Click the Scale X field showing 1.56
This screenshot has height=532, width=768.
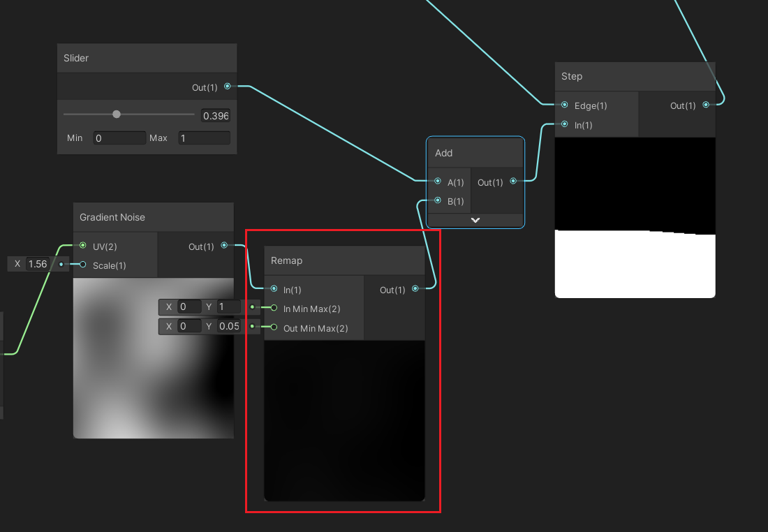pos(38,264)
